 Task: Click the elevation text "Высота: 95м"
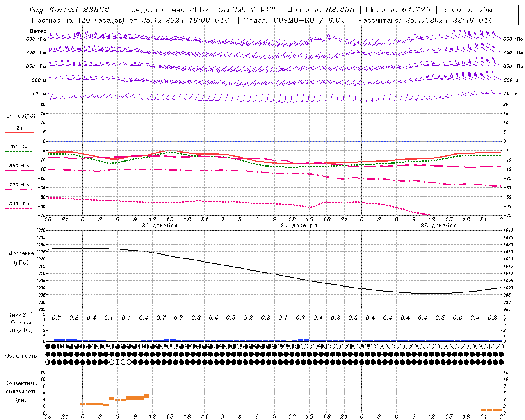click(467, 10)
